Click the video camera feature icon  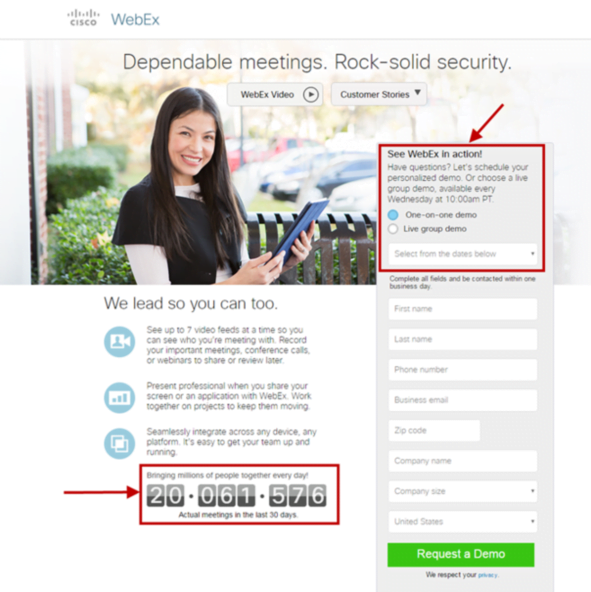119,342
